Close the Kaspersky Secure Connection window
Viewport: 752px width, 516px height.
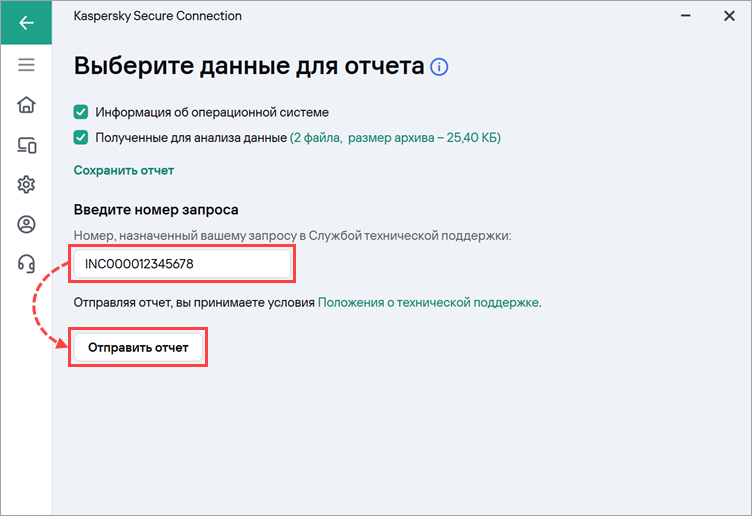coord(729,16)
